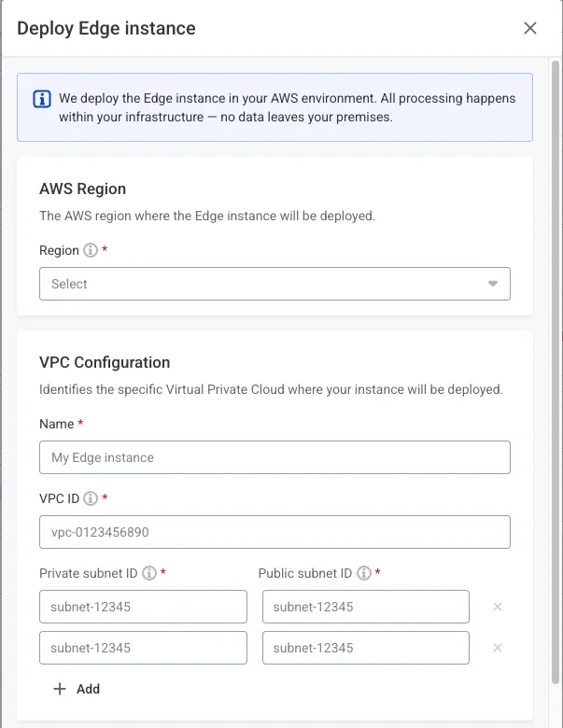563x728 pixels.
Task: Click the AWS Region heading
Action: tap(83, 189)
